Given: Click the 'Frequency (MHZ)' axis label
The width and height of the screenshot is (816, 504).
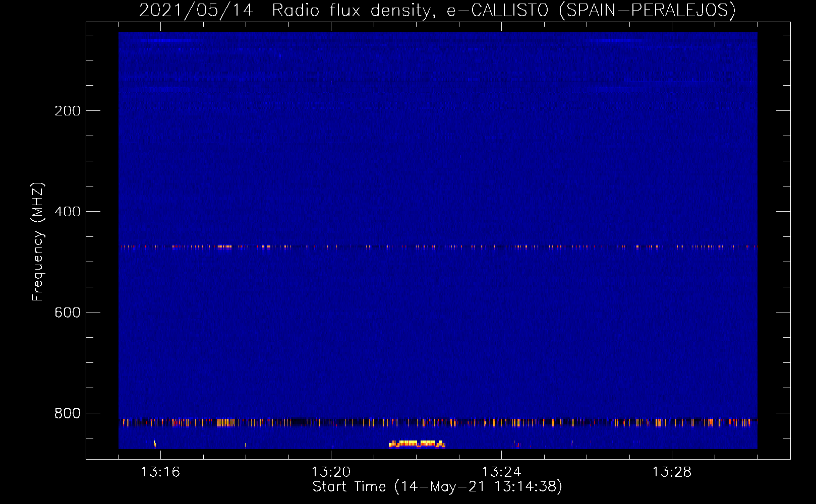Looking at the screenshot, I should 37,242.
